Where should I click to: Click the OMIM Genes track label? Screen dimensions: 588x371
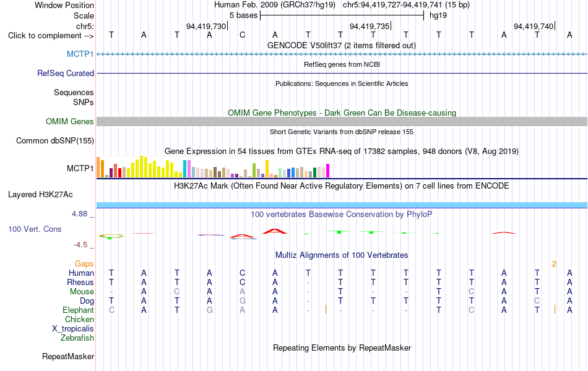coord(70,121)
